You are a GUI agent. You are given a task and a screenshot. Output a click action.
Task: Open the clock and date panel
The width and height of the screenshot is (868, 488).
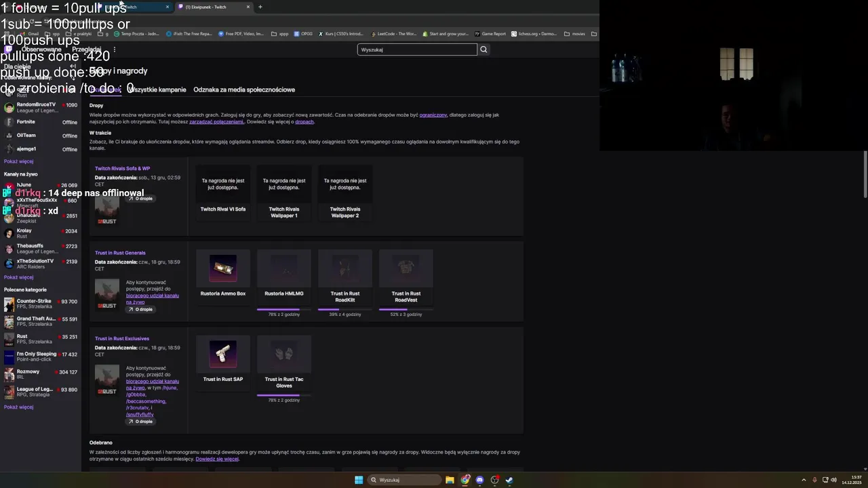852,480
